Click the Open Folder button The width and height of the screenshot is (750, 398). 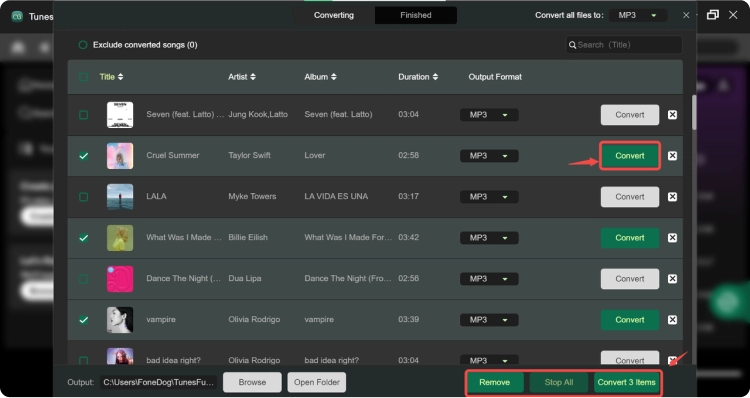pos(317,382)
